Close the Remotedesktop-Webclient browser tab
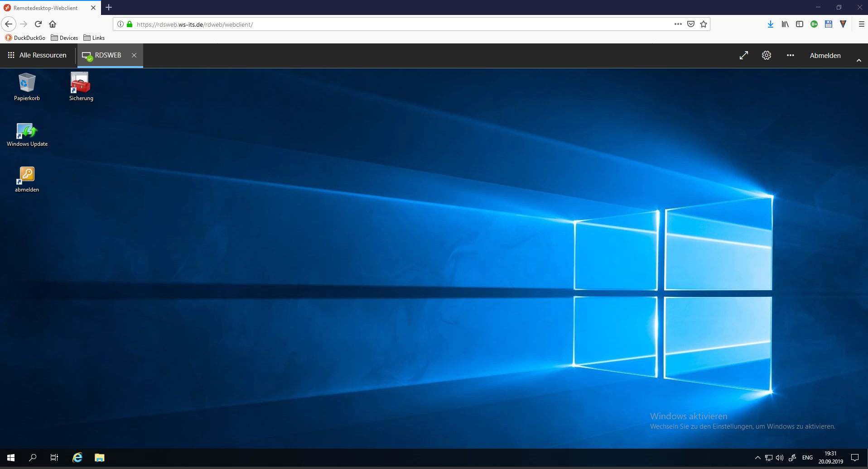The width and height of the screenshot is (868, 469). [93, 8]
